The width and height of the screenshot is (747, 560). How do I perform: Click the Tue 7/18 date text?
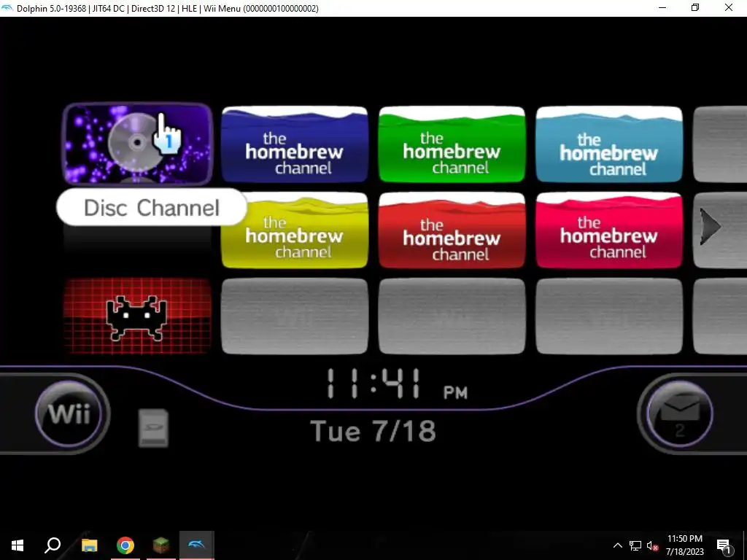click(x=373, y=431)
